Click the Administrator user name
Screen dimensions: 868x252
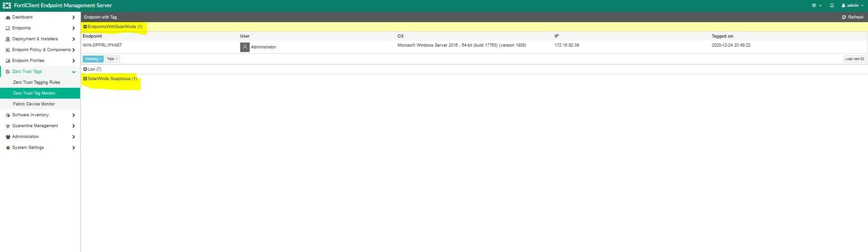click(x=263, y=47)
